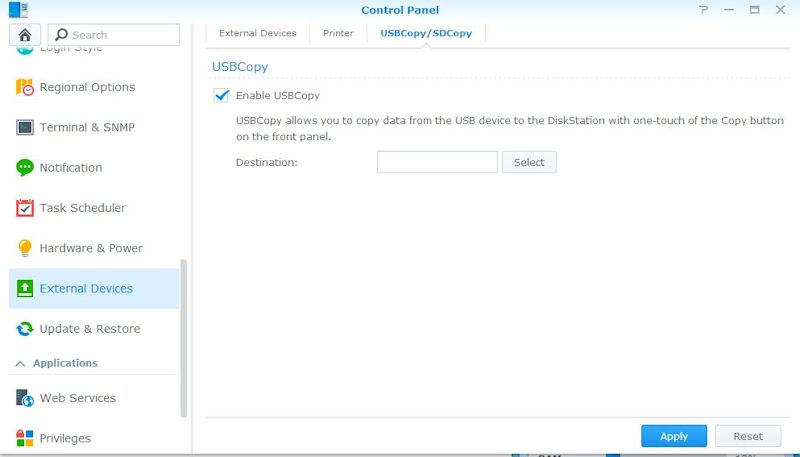This screenshot has height=457, width=800.
Task: Select the USBCopy/SDCopy tab
Action: [426, 33]
